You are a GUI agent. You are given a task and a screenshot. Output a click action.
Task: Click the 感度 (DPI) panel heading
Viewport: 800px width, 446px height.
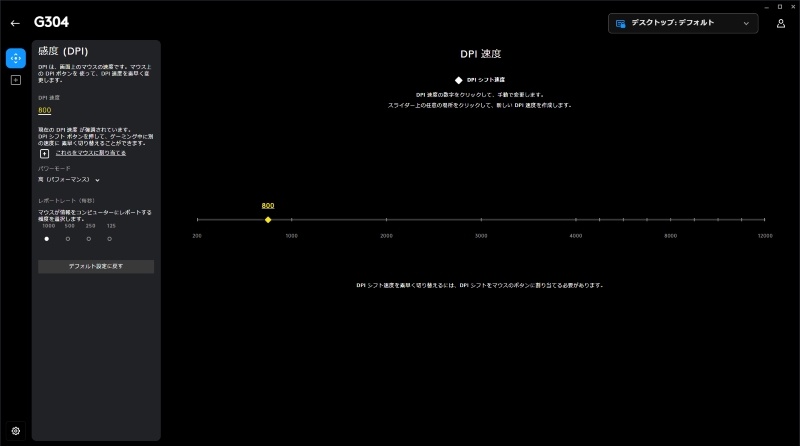point(63,51)
